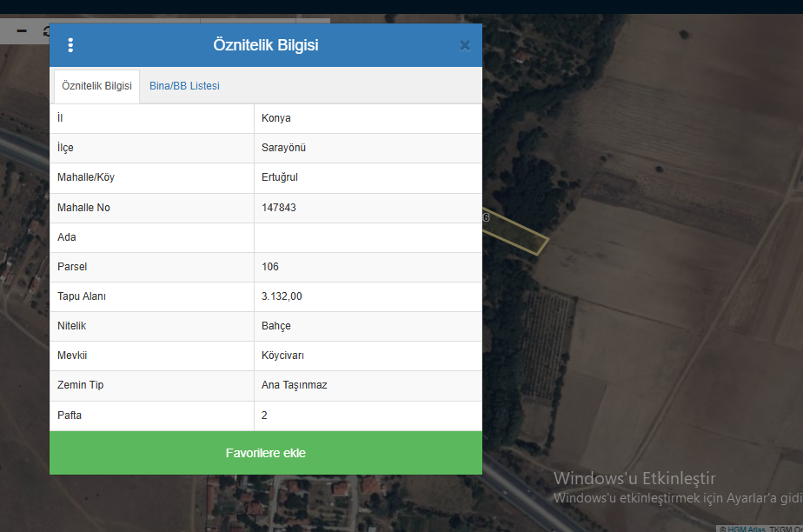Click the Ana Taşınmaz value in Zemin Tip row
Image resolution: width=803 pixels, height=532 pixels.
point(295,385)
